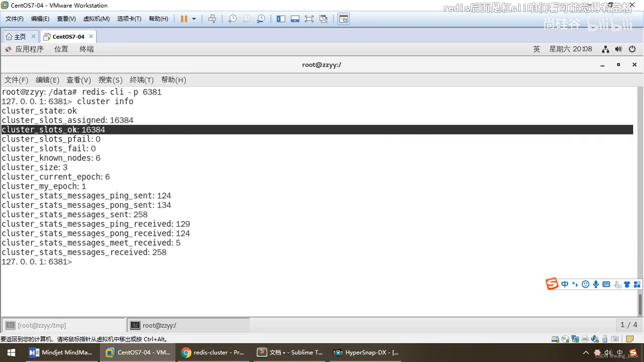Toggle the thumbnail bar view
The image size is (644, 362).
coord(295,19)
